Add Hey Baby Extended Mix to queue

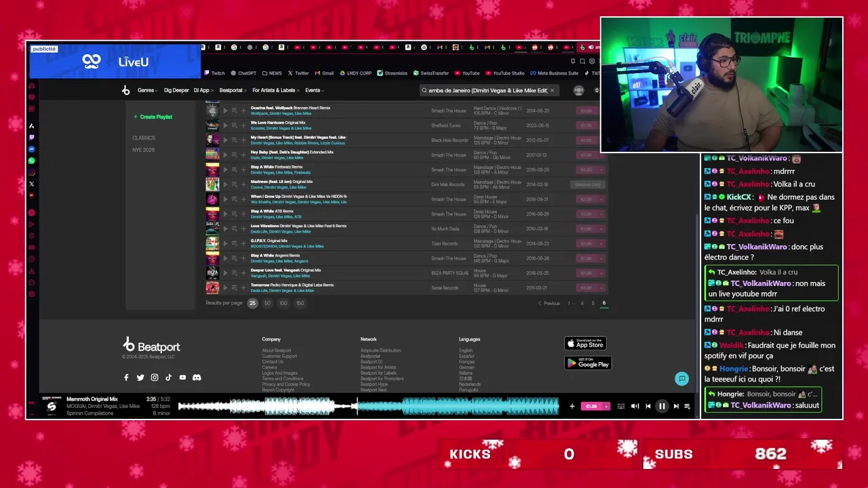coord(234,155)
